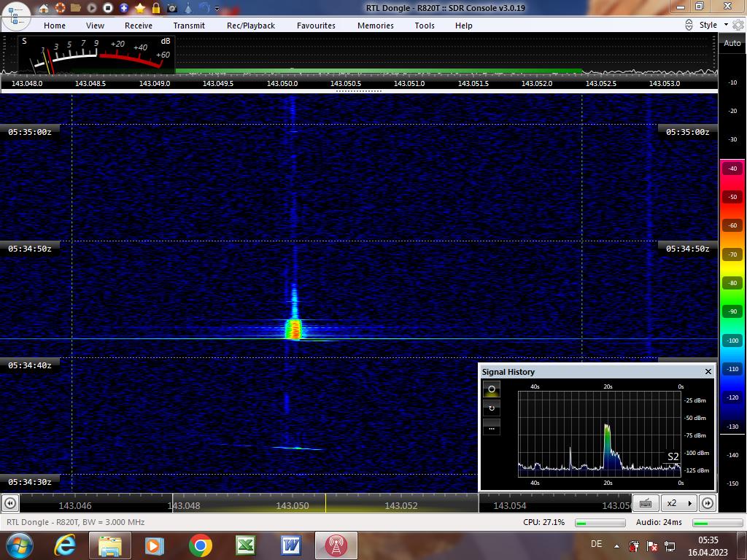The height and width of the screenshot is (560, 747).
Task: Click the camera screenshot icon
Action: (172, 7)
